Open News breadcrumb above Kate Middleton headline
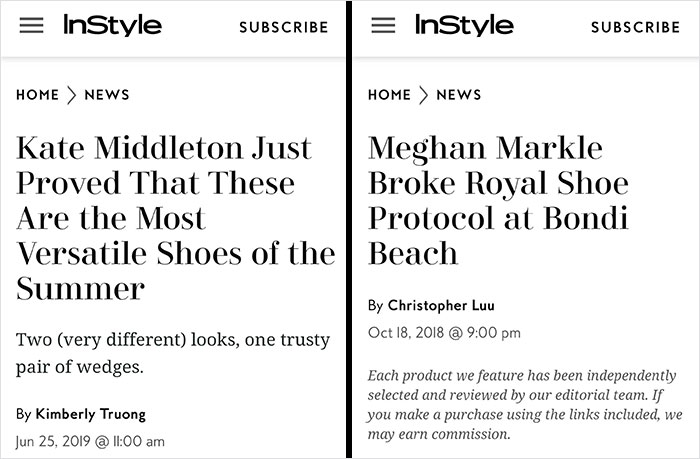This screenshot has height=459, width=700. [x=107, y=95]
